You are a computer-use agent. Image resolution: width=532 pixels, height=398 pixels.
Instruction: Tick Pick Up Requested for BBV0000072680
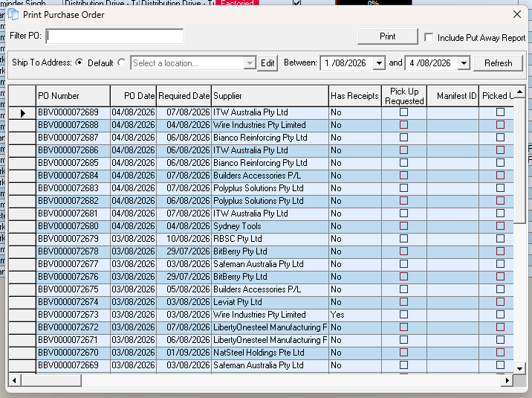[403, 226]
